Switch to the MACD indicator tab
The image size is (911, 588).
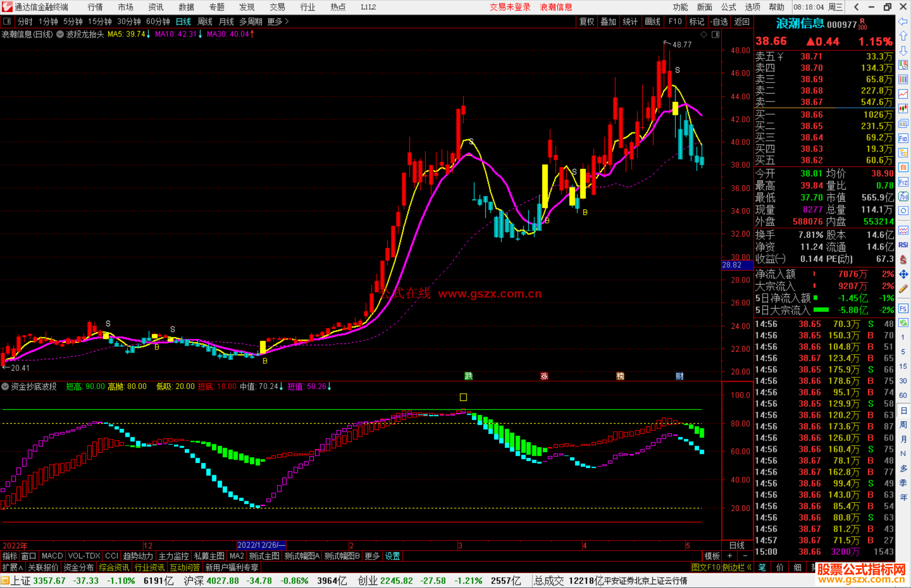52,556
